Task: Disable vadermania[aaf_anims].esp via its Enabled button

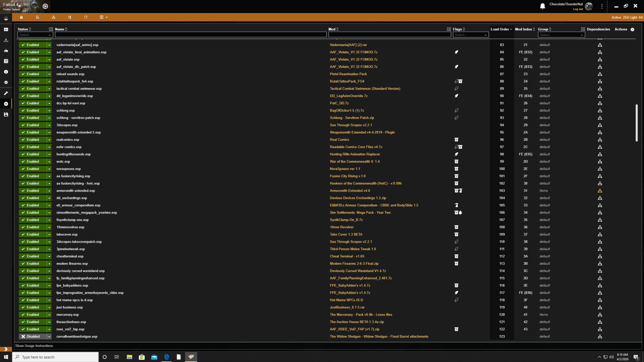Action: pos(33,45)
